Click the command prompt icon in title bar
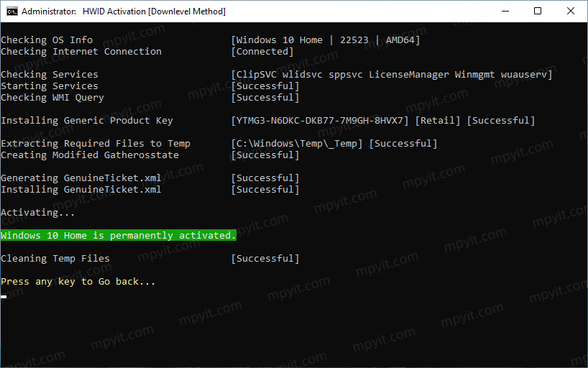588x368 pixels. click(12, 11)
